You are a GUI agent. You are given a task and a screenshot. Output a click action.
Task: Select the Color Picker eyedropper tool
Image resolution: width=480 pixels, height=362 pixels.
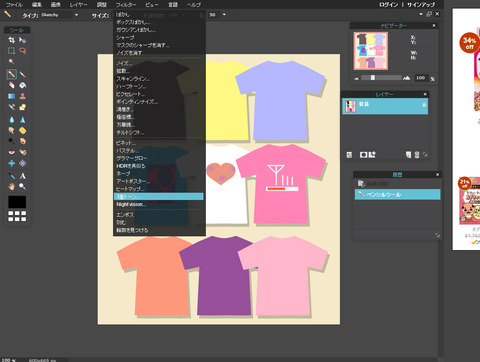[x=12, y=176]
